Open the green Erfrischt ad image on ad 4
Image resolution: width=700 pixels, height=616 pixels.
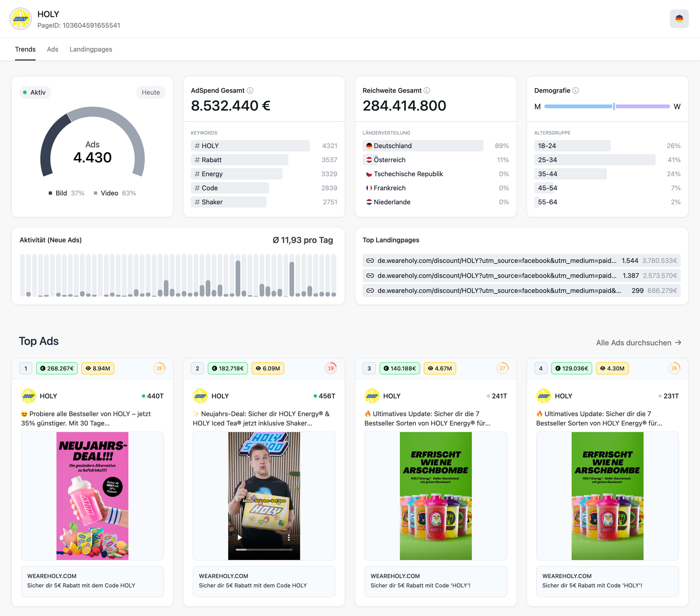click(x=607, y=496)
